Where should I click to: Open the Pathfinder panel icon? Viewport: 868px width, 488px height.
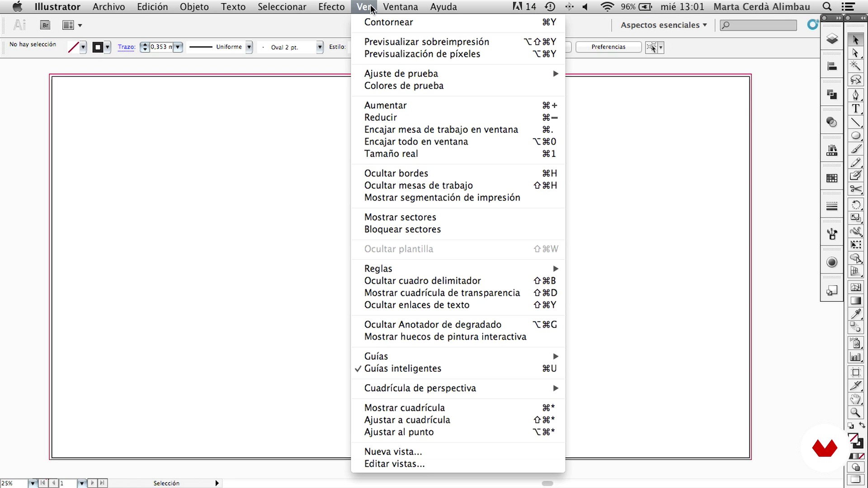(832, 94)
